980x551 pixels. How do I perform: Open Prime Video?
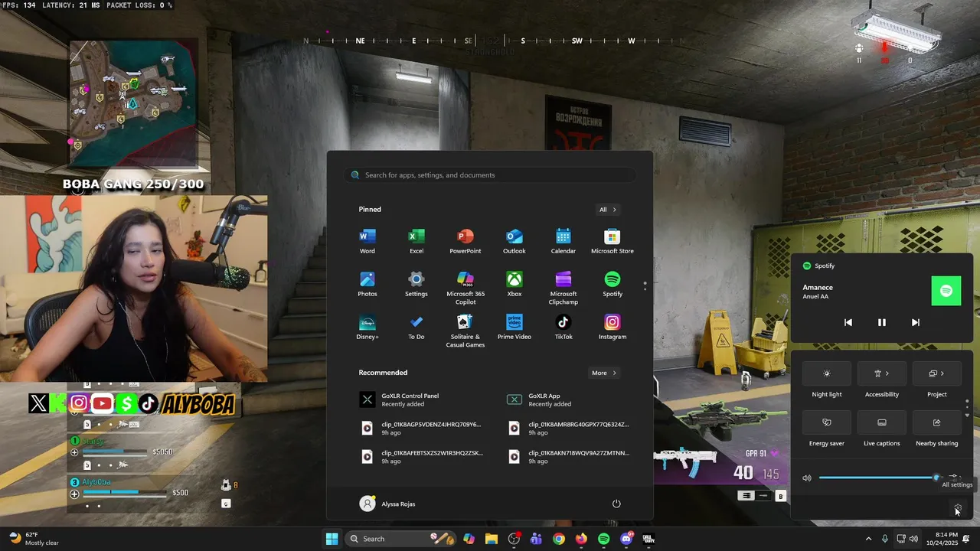click(x=514, y=326)
